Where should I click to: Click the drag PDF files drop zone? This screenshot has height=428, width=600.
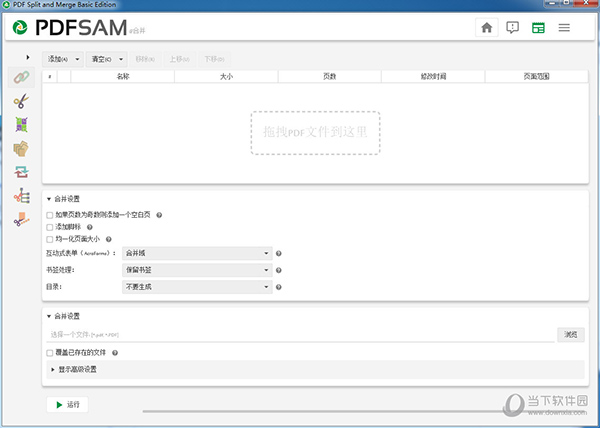(315, 133)
